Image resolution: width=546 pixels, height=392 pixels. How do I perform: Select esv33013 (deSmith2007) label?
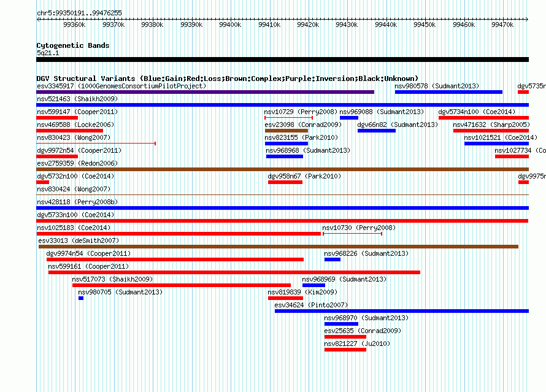[x=79, y=240]
